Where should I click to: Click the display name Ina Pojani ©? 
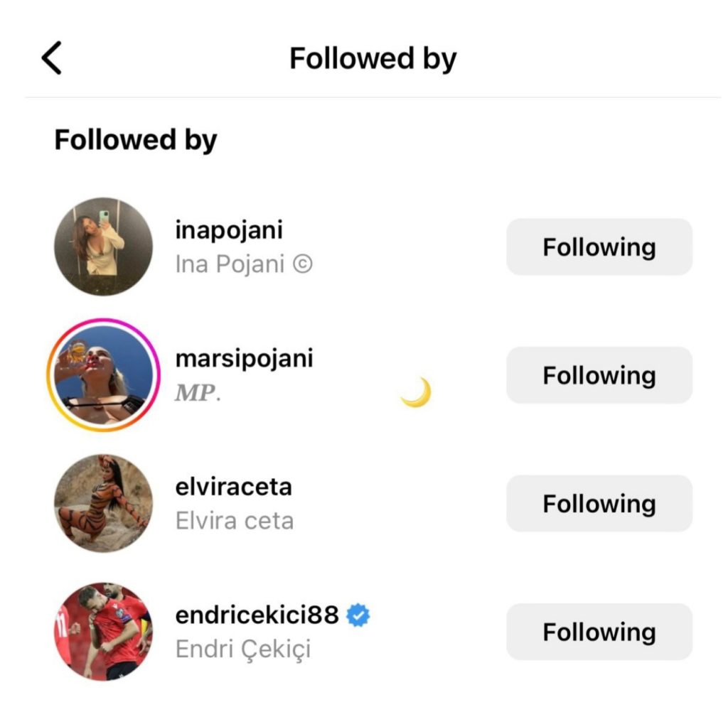click(x=243, y=264)
